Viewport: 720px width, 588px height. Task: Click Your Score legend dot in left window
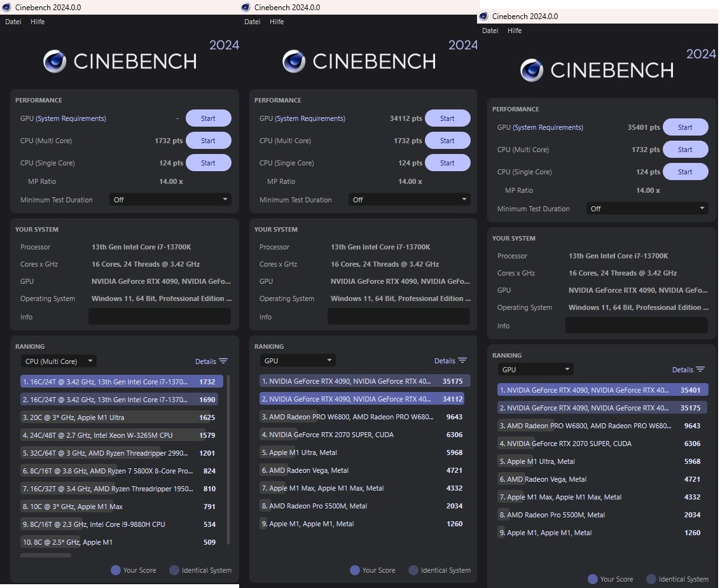[116, 570]
